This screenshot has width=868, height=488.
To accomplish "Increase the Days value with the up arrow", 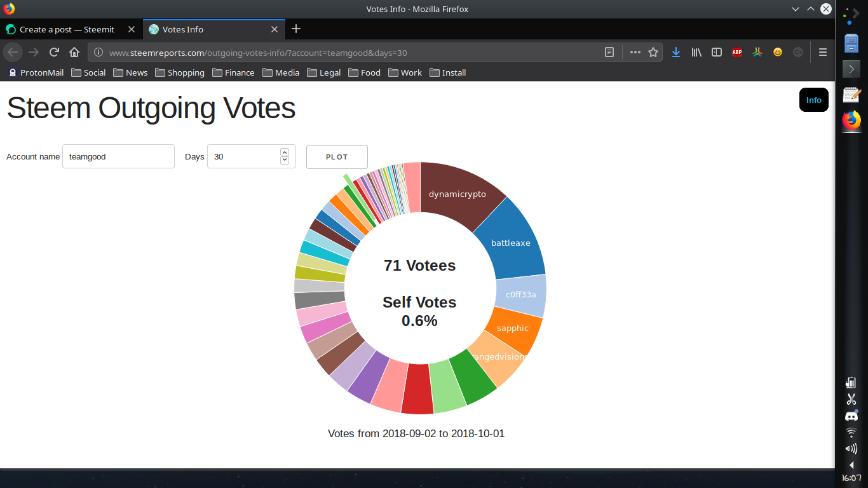I will click(x=285, y=152).
